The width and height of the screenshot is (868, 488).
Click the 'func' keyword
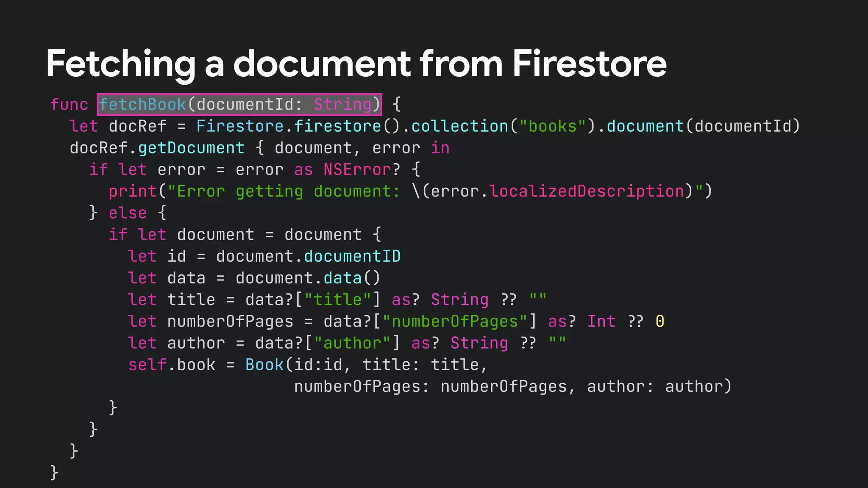(x=69, y=104)
